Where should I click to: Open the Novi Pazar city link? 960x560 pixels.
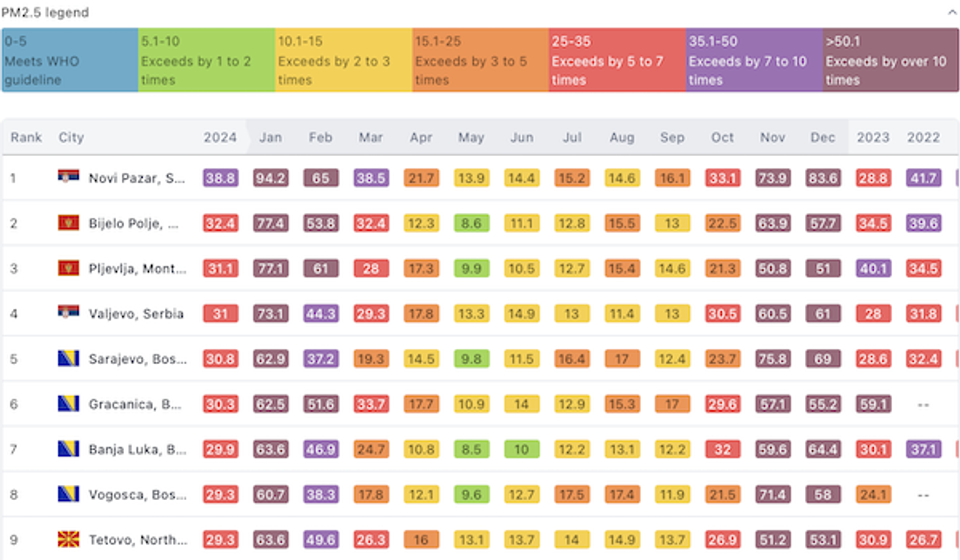tap(137, 178)
